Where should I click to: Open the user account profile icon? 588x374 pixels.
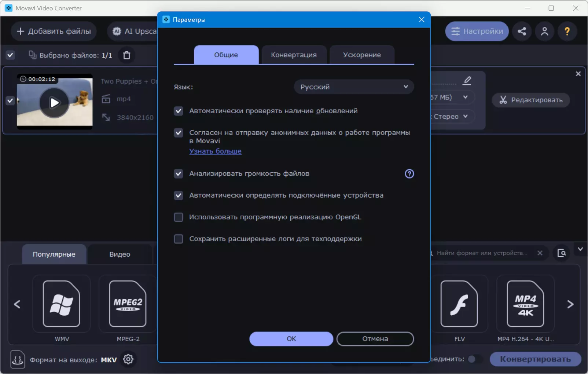coord(544,31)
